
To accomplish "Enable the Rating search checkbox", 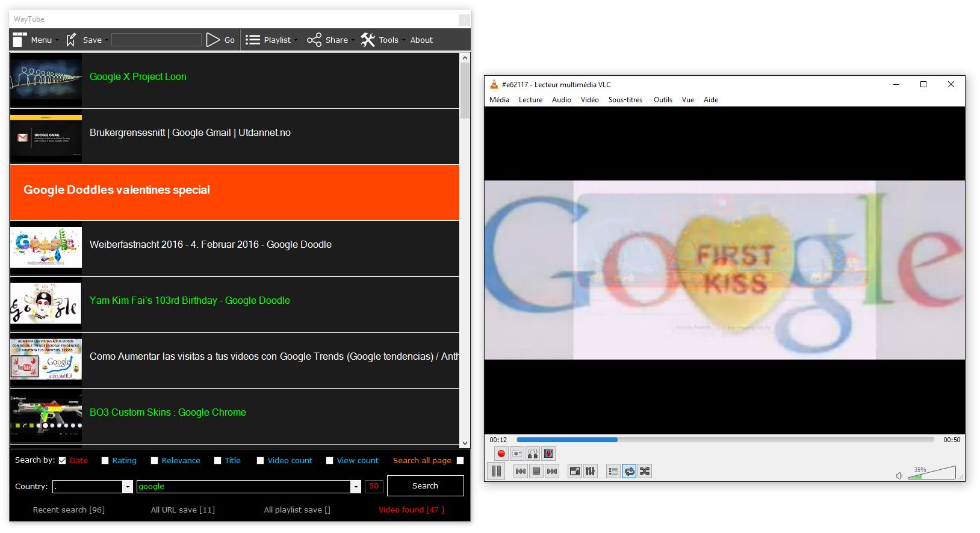I will coord(105,461).
